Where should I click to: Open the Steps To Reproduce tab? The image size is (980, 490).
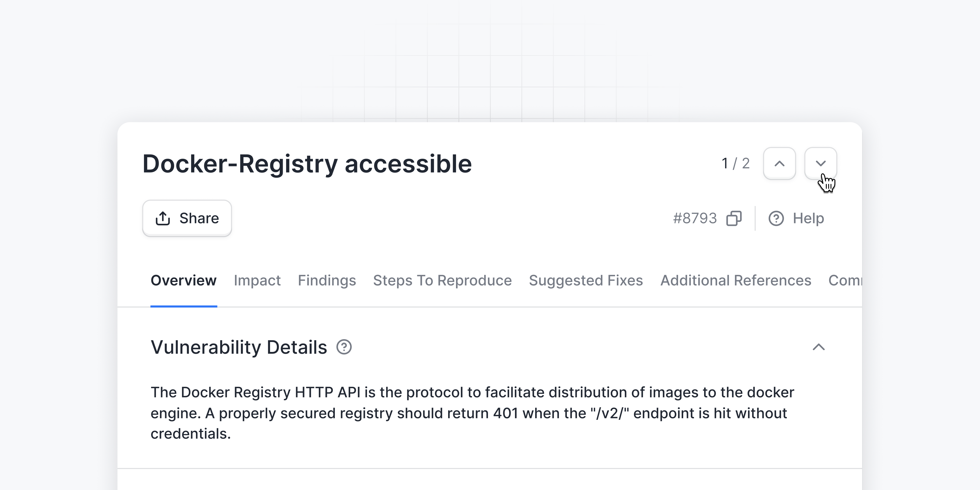[x=443, y=280]
